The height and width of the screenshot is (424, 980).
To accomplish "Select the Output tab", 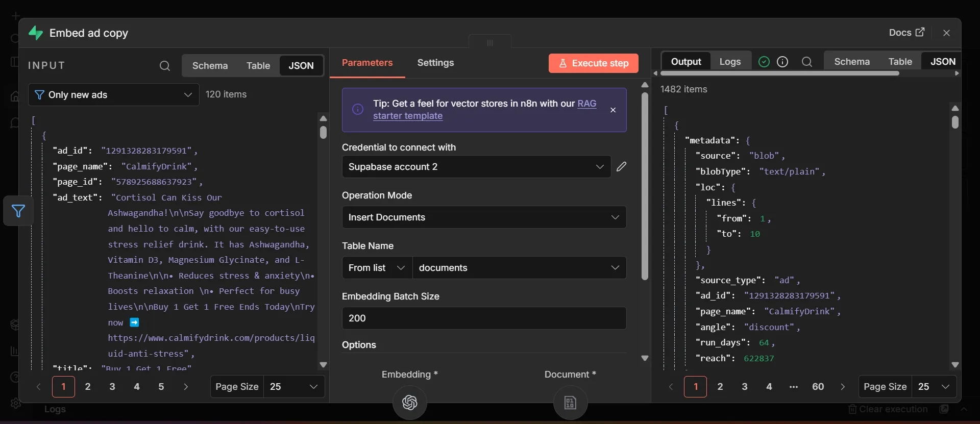I will (686, 62).
